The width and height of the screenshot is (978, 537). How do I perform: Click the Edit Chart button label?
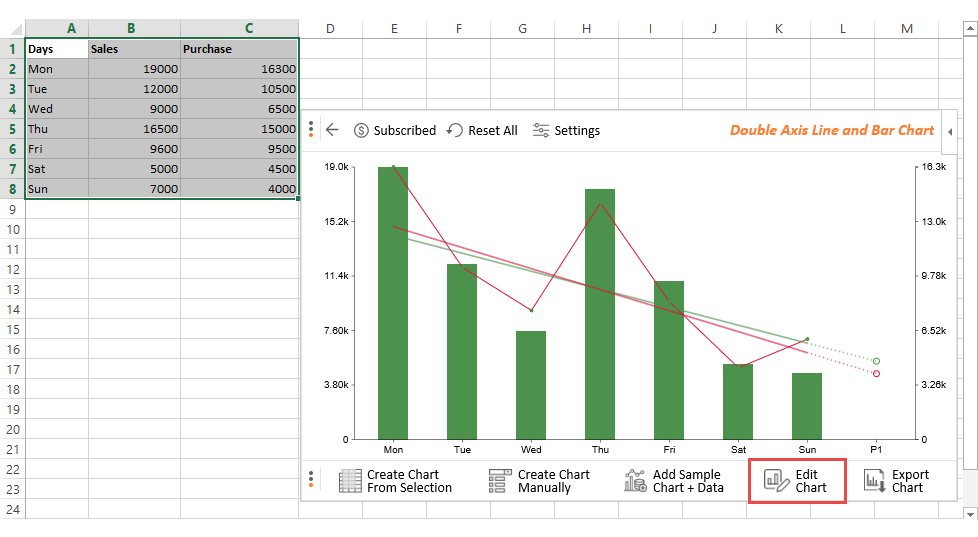pos(811,481)
